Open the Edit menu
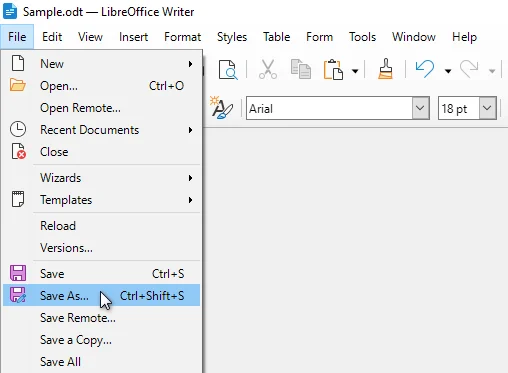The height and width of the screenshot is (373, 508). (52, 37)
